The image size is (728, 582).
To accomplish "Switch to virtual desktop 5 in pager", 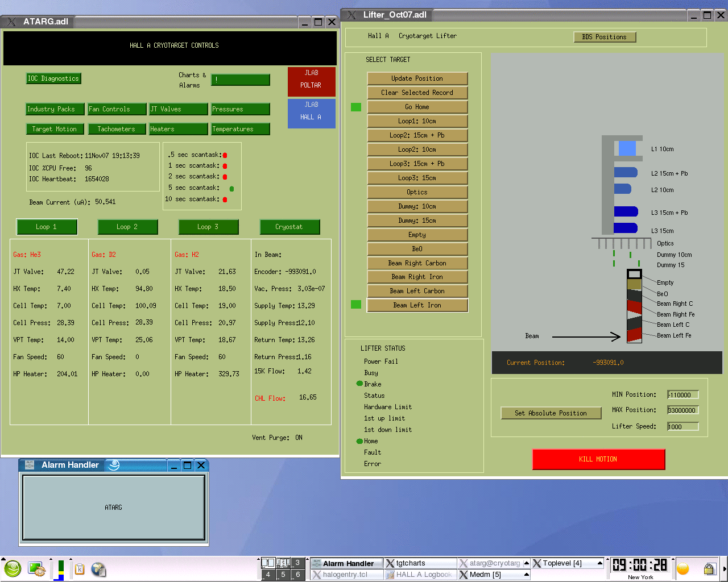I will tap(283, 575).
